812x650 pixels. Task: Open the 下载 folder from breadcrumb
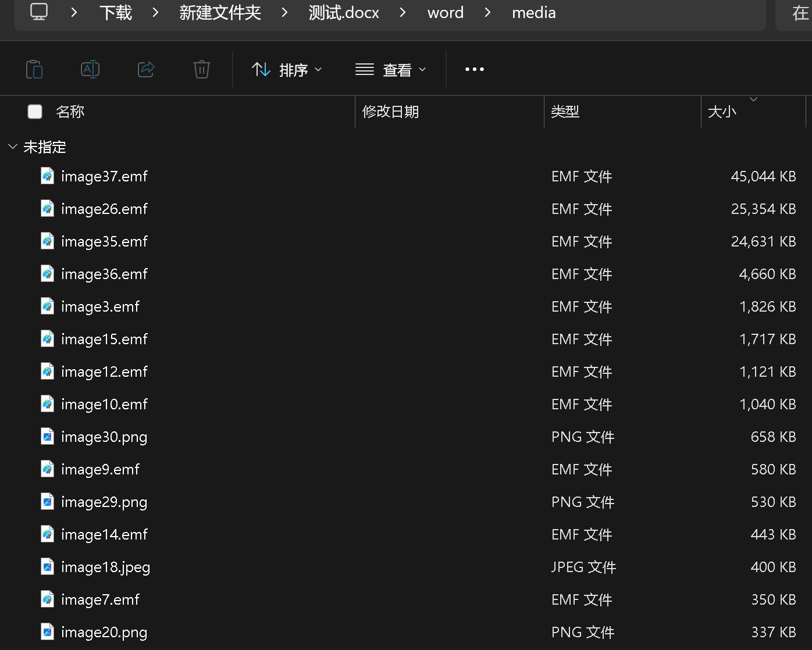(116, 12)
